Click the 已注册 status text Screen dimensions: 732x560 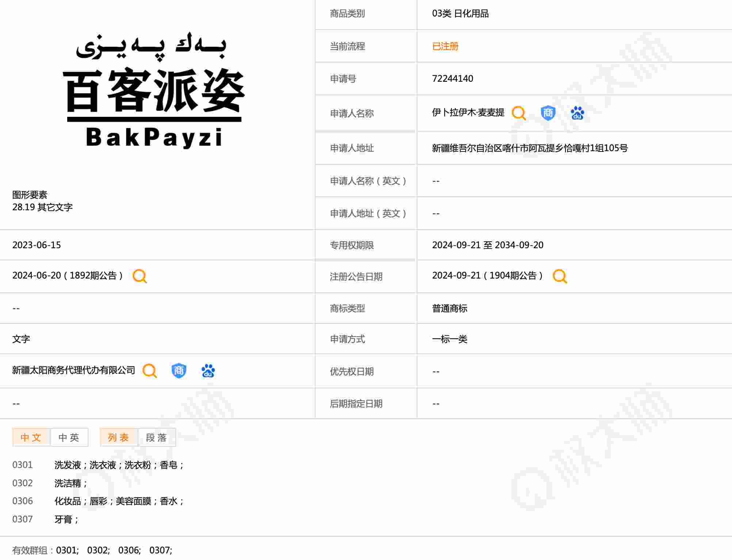point(445,46)
